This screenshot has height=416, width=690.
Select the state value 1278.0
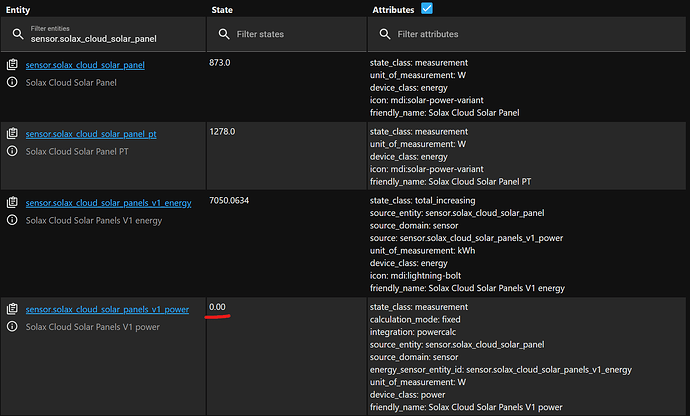(x=222, y=132)
